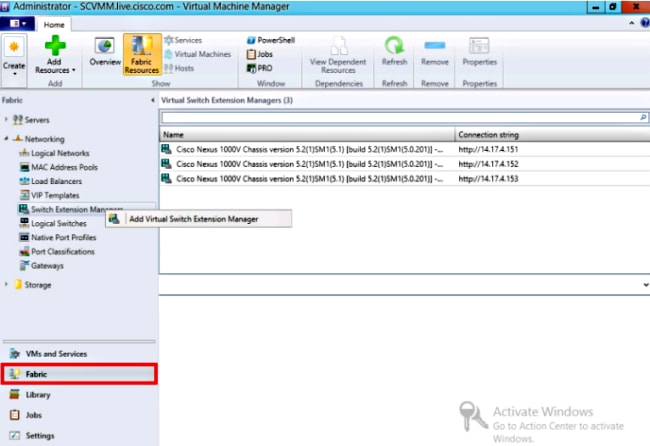The width and height of the screenshot is (650, 446).
Task: Open the Jobs window from ribbon
Action: coord(260,54)
